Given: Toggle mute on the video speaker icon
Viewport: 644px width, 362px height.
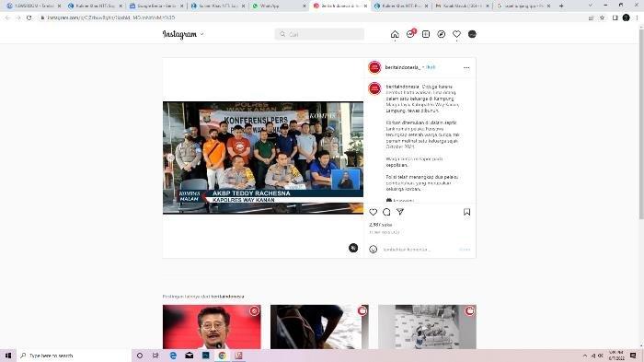Looking at the screenshot, I should point(353,248).
